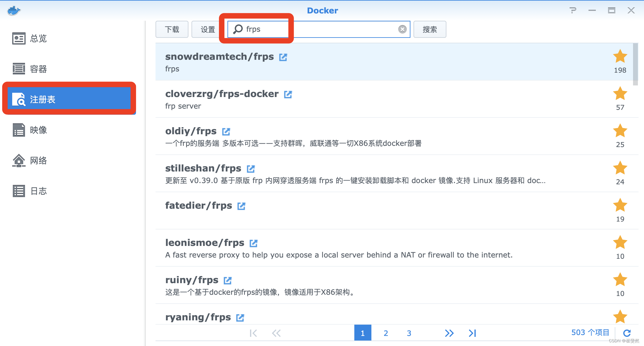Go to first page of results

pos(253,333)
